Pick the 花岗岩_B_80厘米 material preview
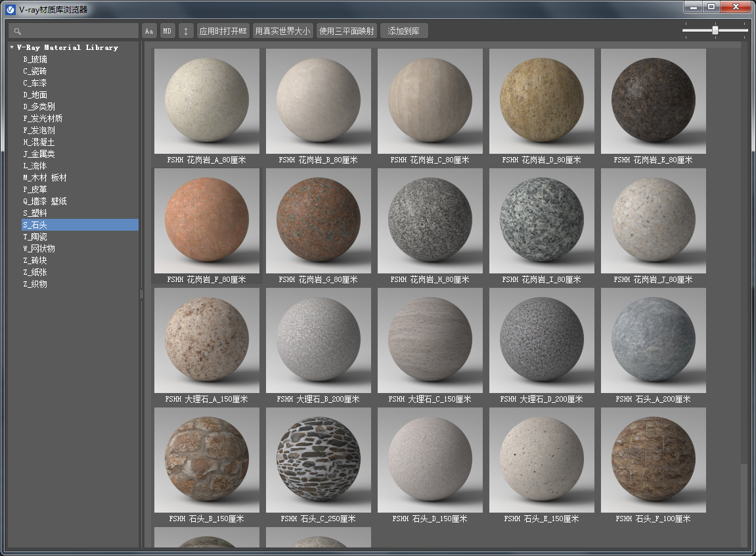Screen dimensions: 756x556 click(x=319, y=101)
